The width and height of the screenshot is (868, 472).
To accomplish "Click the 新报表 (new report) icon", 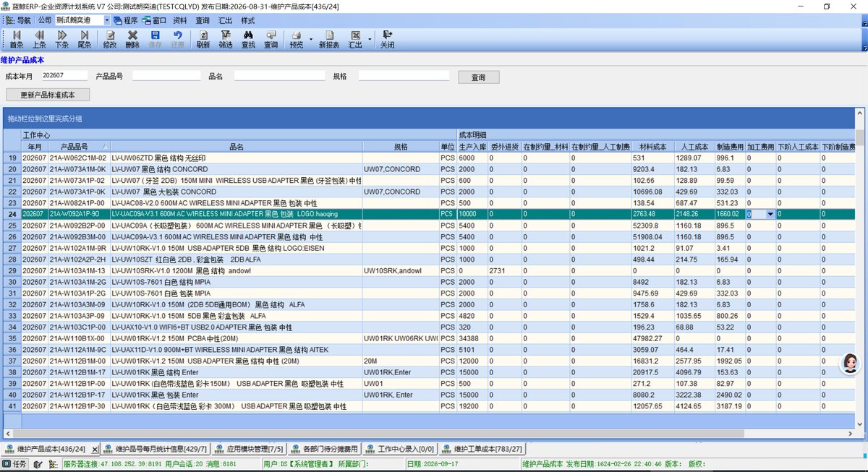I will coord(329,39).
